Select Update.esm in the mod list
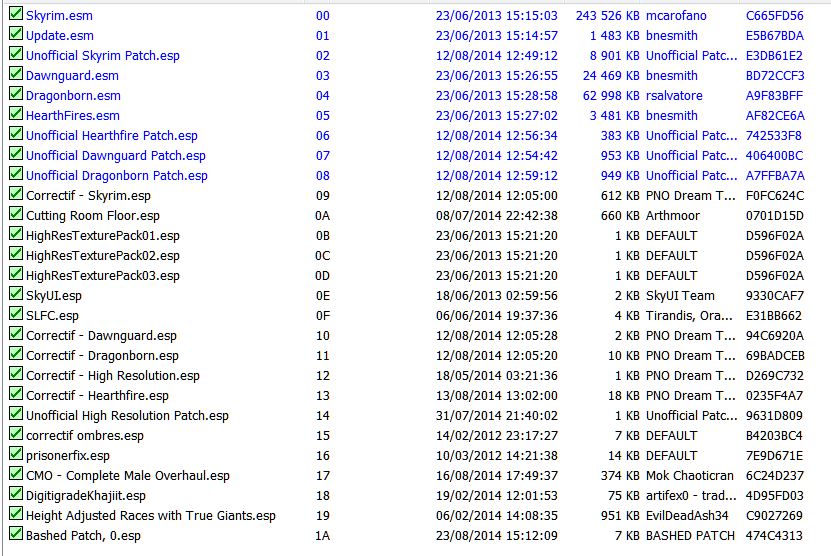 pyautogui.click(x=60, y=36)
